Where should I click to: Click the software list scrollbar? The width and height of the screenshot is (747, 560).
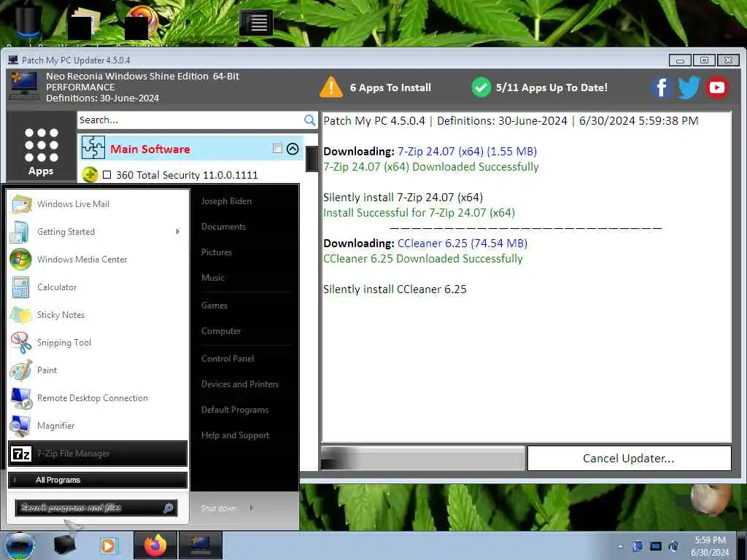(311, 158)
